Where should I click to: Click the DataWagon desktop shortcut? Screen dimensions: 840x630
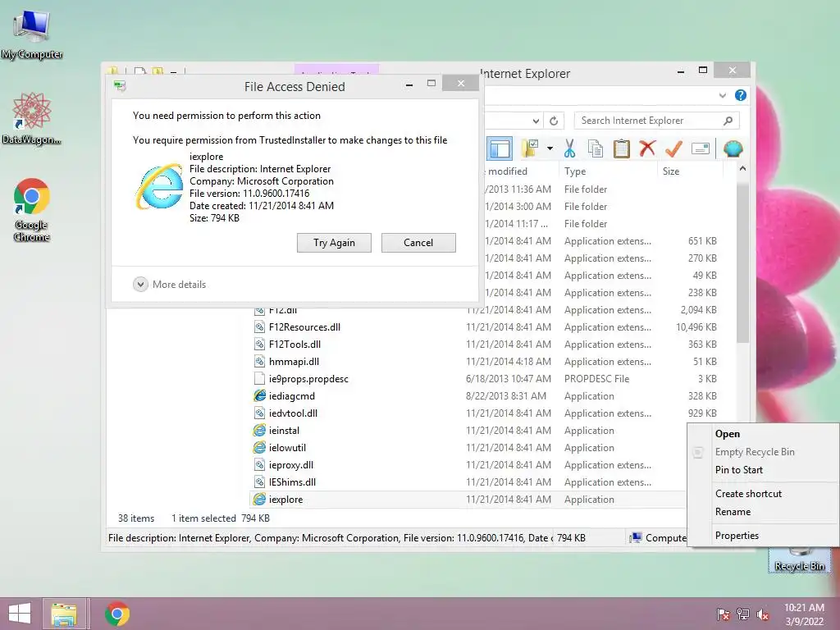(32, 118)
